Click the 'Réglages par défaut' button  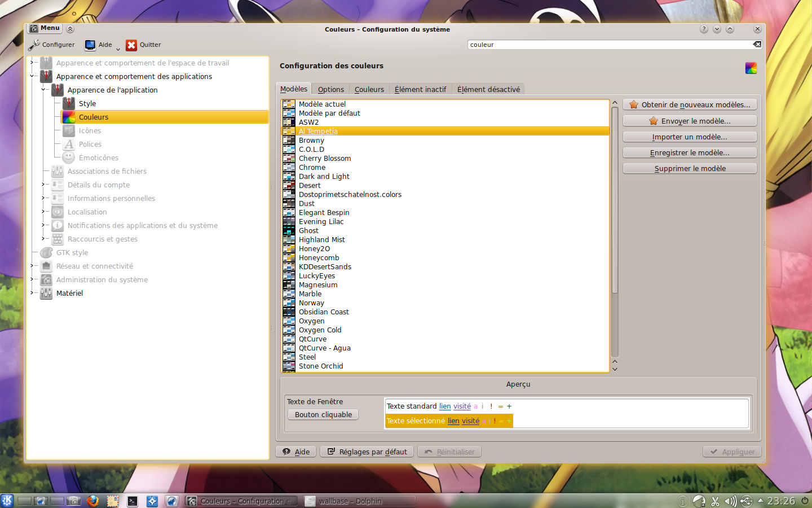click(x=367, y=452)
